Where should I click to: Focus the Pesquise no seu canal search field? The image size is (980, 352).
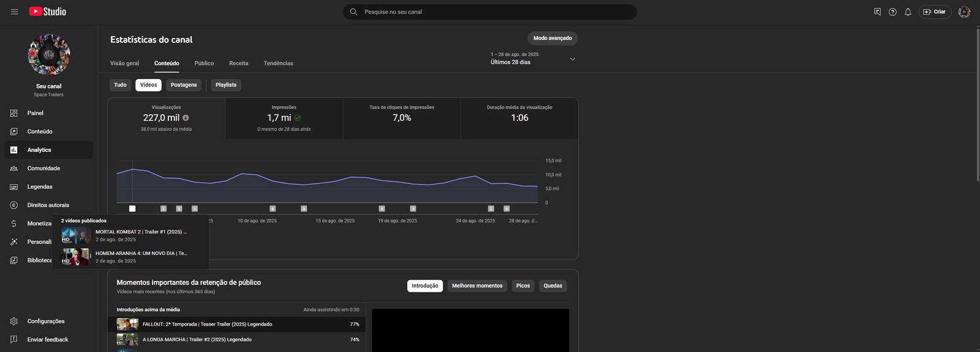[x=490, y=12]
